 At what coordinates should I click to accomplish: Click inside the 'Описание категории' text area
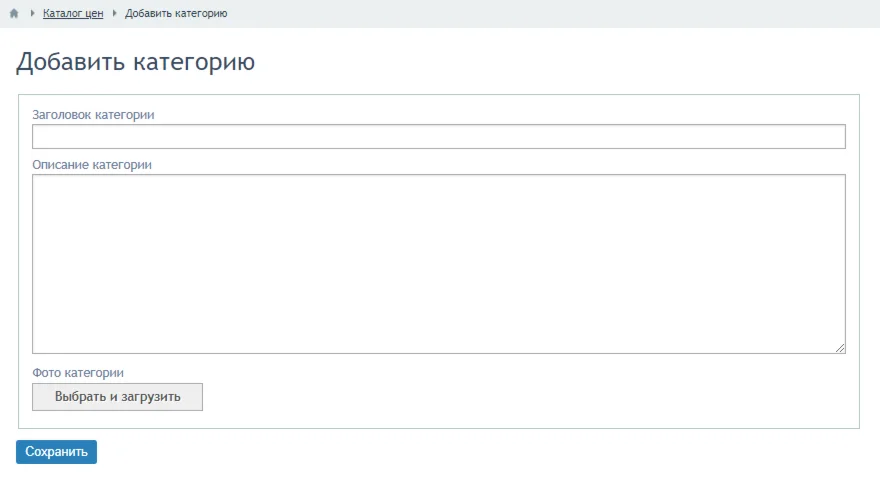click(438, 264)
